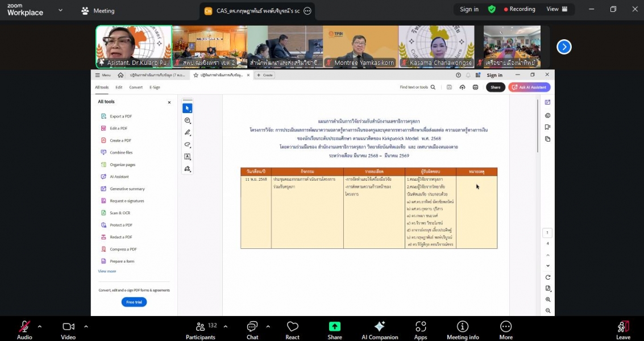Open the Participants panel
The width and height of the screenshot is (644, 341).
(201, 328)
